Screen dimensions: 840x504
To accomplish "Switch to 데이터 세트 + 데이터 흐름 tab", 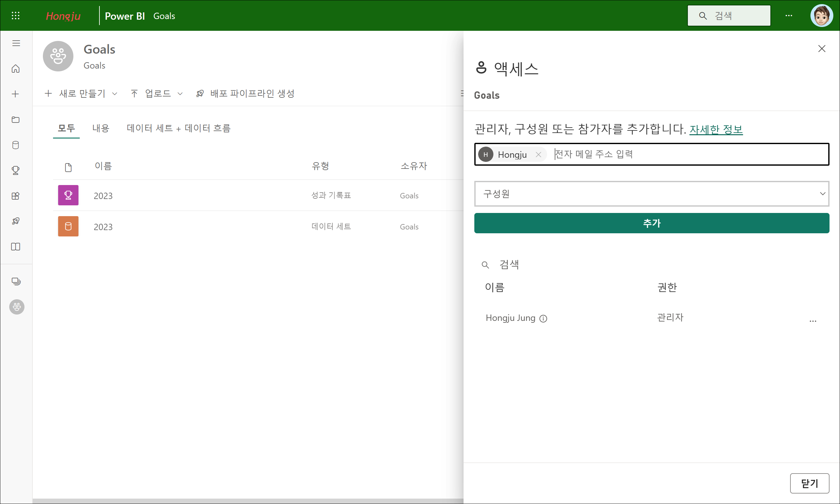I will [179, 128].
